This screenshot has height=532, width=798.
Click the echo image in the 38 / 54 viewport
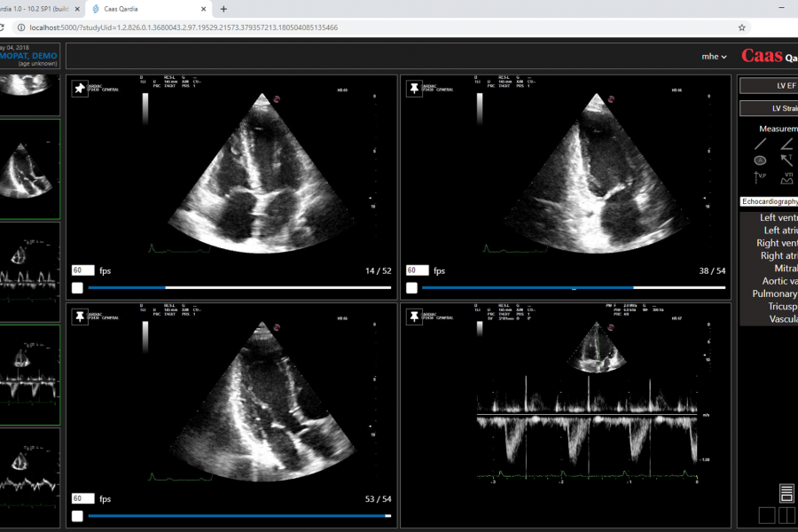(x=596, y=173)
